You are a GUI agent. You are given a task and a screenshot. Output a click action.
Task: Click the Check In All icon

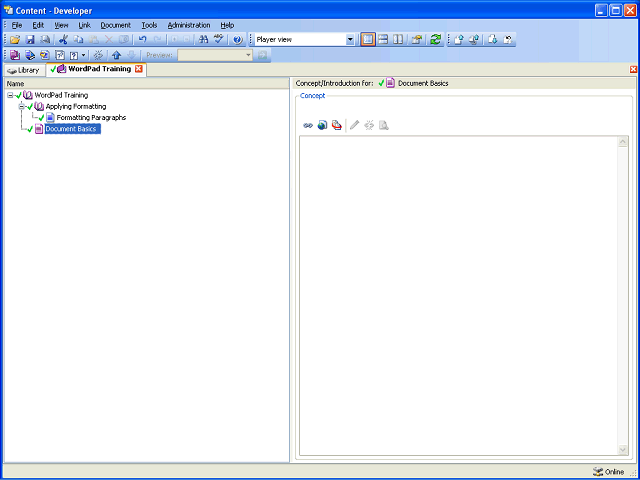[x=474, y=40]
